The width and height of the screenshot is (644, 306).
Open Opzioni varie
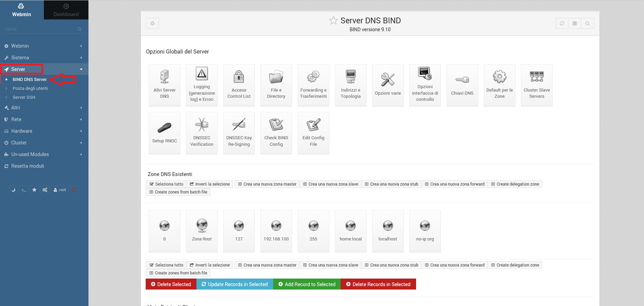pos(388,85)
